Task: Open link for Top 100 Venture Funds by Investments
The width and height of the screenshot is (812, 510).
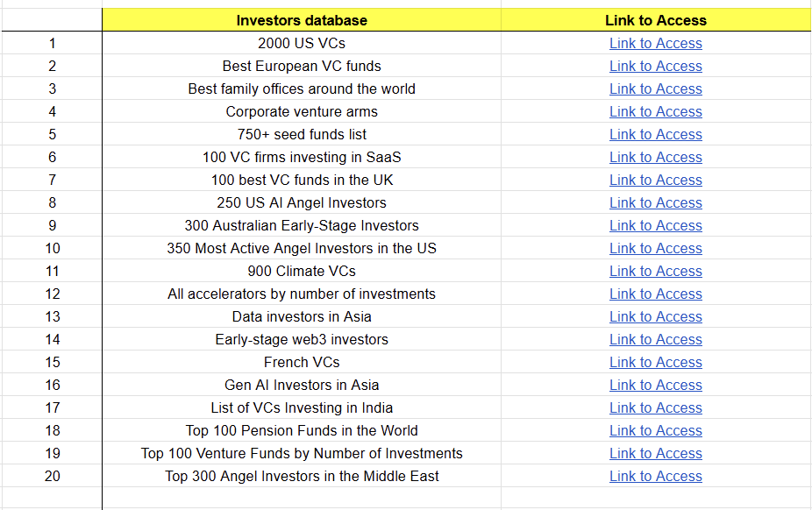Action: point(655,453)
